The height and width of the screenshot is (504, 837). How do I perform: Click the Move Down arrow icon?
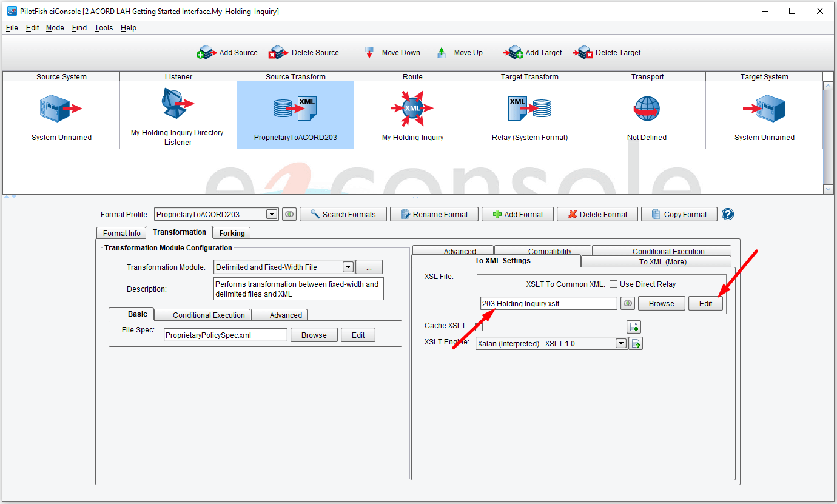tap(369, 53)
